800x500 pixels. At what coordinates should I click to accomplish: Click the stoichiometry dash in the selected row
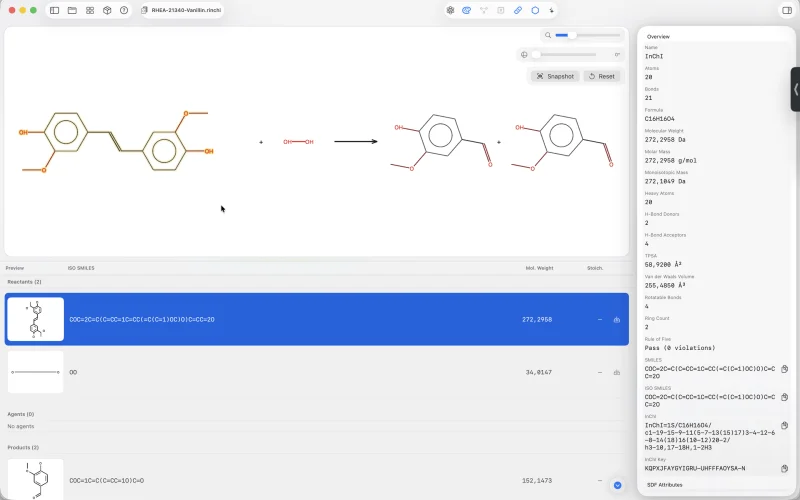[x=599, y=320]
